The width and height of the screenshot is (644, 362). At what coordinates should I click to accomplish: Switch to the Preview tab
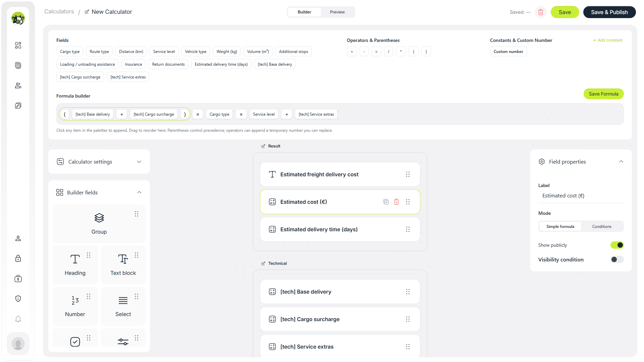point(337,12)
